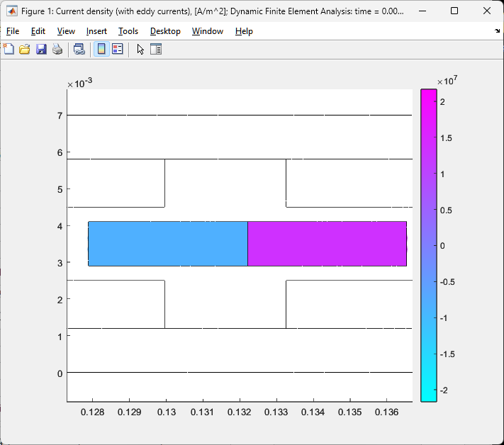Image resolution: width=504 pixels, height=445 pixels.
Task: Open the Property Inspector icon
Action: tap(156, 49)
